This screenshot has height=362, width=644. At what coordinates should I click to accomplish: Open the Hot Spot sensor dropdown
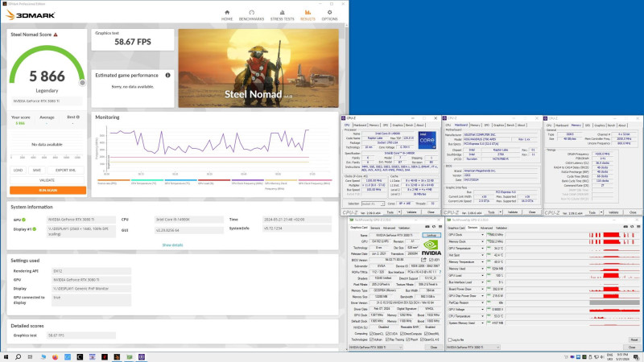(x=482, y=255)
